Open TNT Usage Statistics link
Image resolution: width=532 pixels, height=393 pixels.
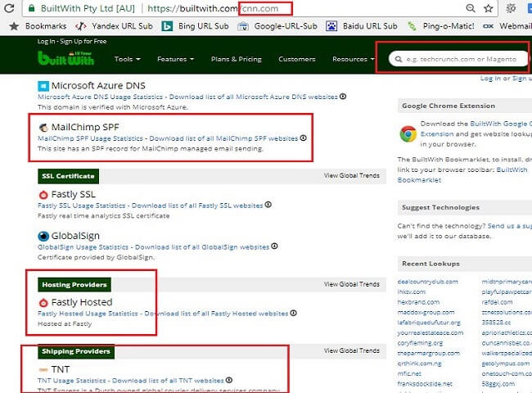click(x=71, y=381)
